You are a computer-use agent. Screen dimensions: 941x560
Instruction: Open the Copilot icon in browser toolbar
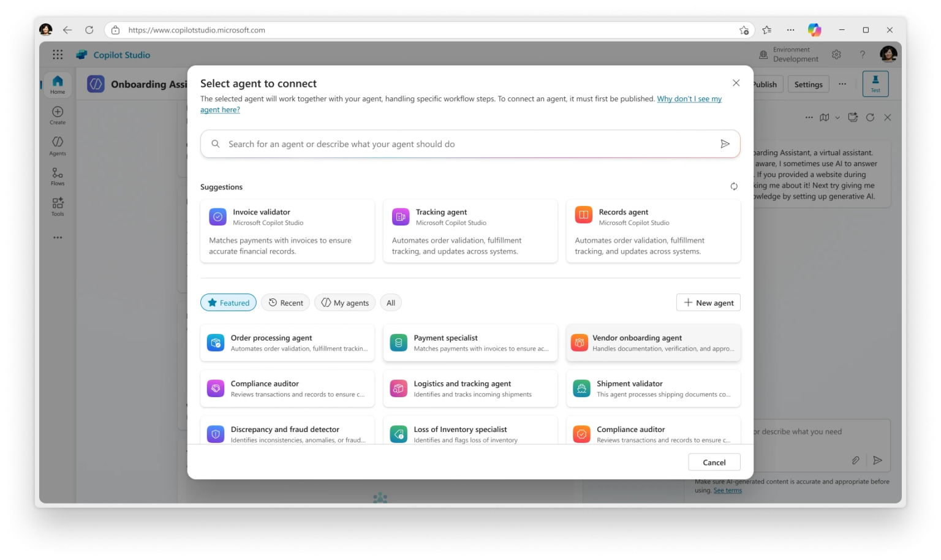click(814, 29)
